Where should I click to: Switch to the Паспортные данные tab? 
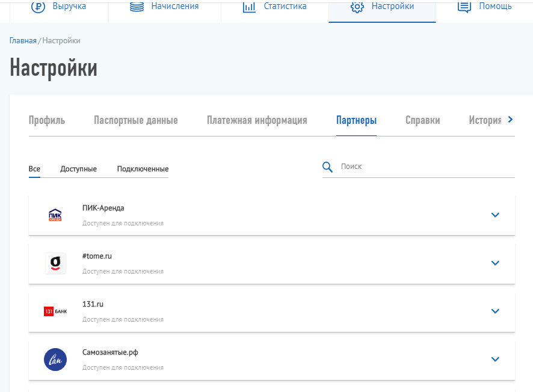pyautogui.click(x=135, y=120)
